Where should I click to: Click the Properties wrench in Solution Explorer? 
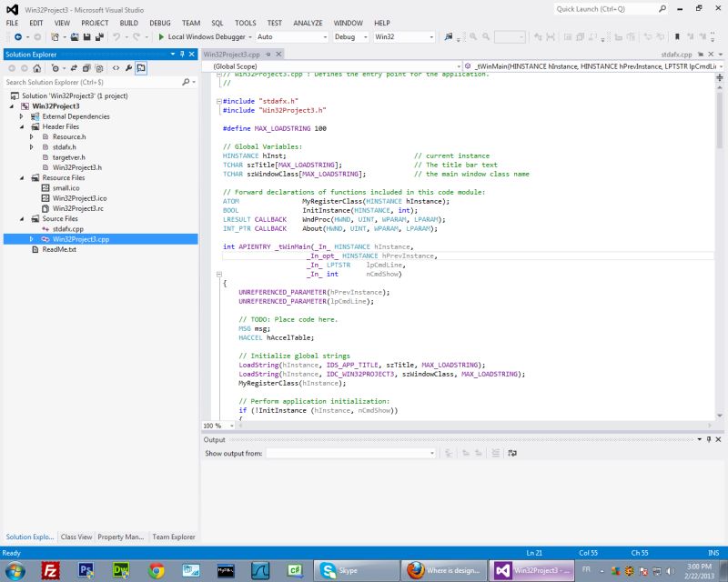[127, 68]
